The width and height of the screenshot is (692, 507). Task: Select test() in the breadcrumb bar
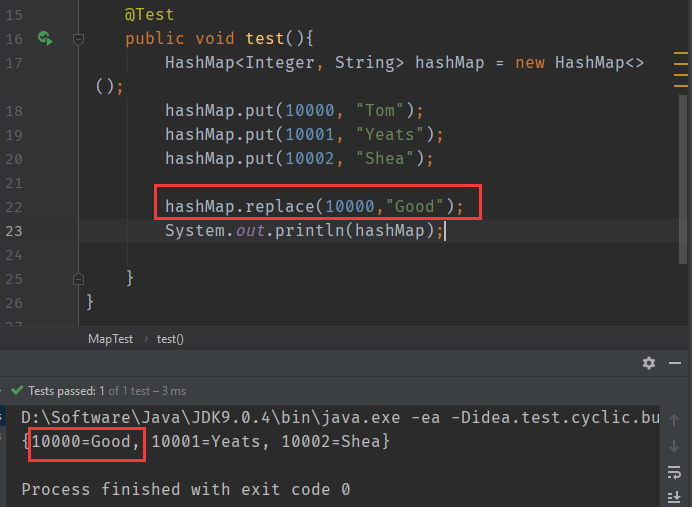[170, 339]
